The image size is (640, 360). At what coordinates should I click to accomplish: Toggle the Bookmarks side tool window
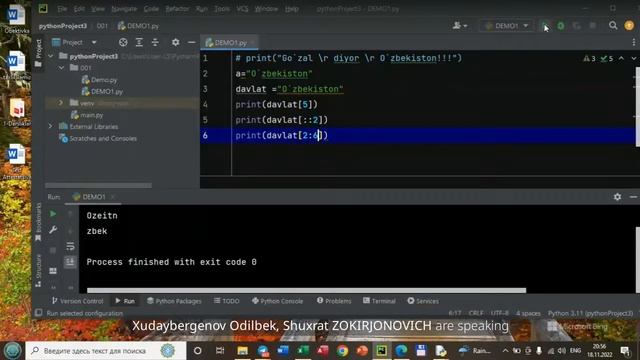[38, 222]
